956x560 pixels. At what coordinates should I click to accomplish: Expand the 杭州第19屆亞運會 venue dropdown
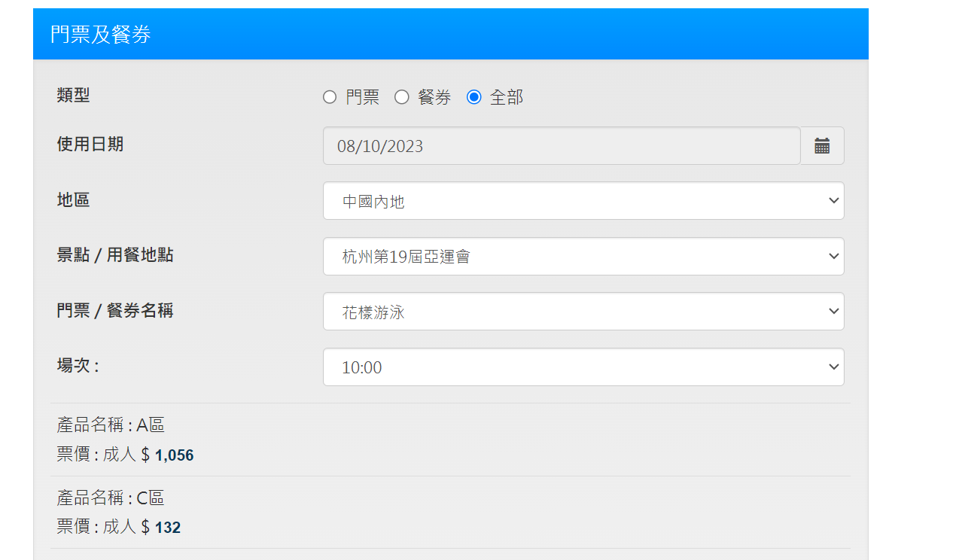583,257
